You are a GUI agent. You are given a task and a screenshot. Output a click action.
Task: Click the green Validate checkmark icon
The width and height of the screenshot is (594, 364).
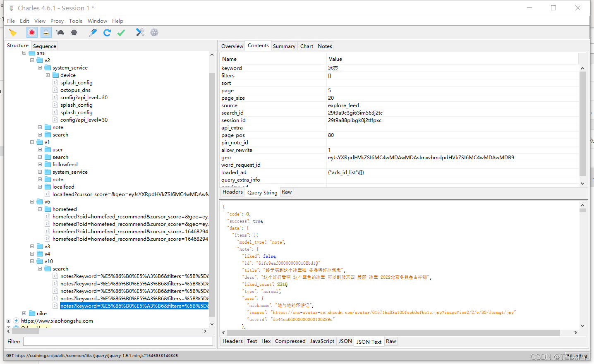[x=121, y=32]
